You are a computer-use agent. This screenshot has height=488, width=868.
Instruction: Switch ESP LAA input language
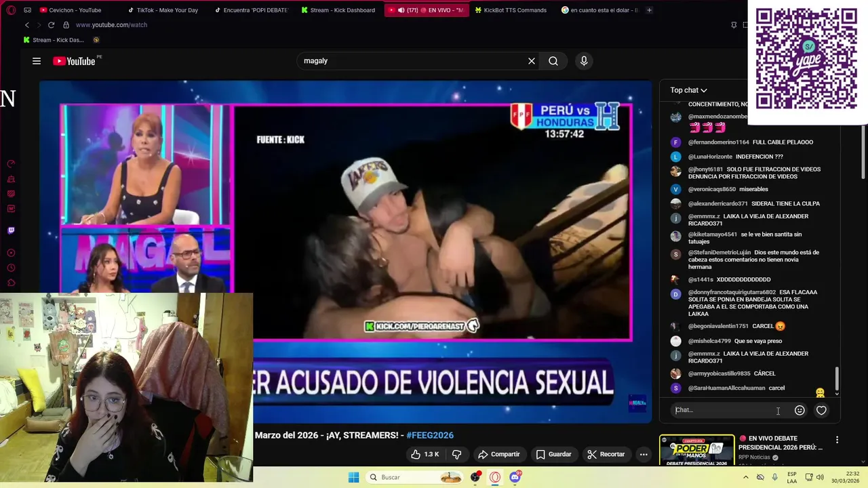tap(792, 477)
